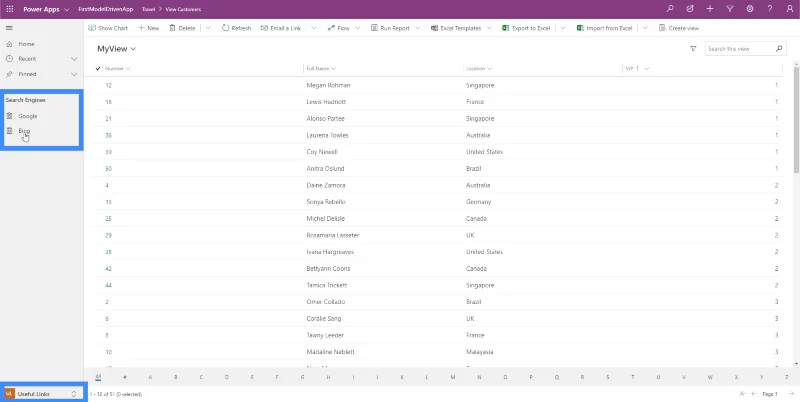Select Lewis Hadnott name cell

pyautogui.click(x=324, y=102)
